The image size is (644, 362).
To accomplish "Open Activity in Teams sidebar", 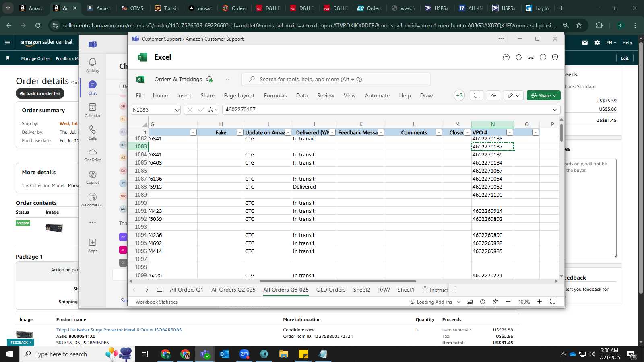I will [92, 65].
